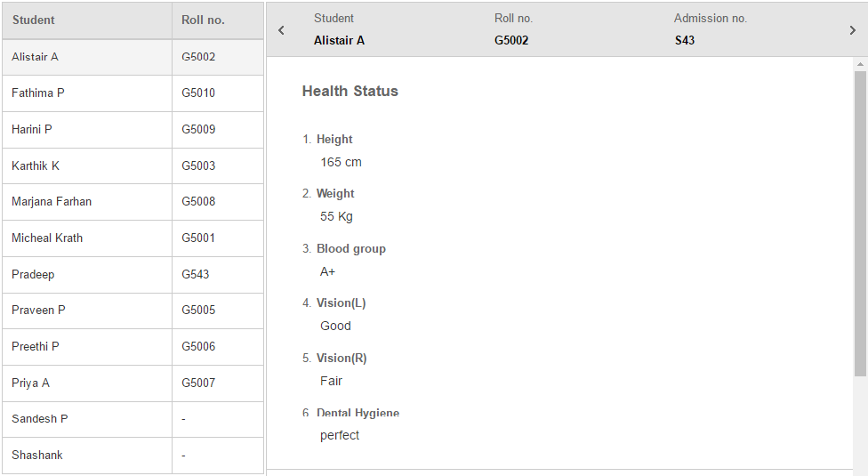Open Preethi P's record
Screen dimensions: 868x476
pos(36,347)
